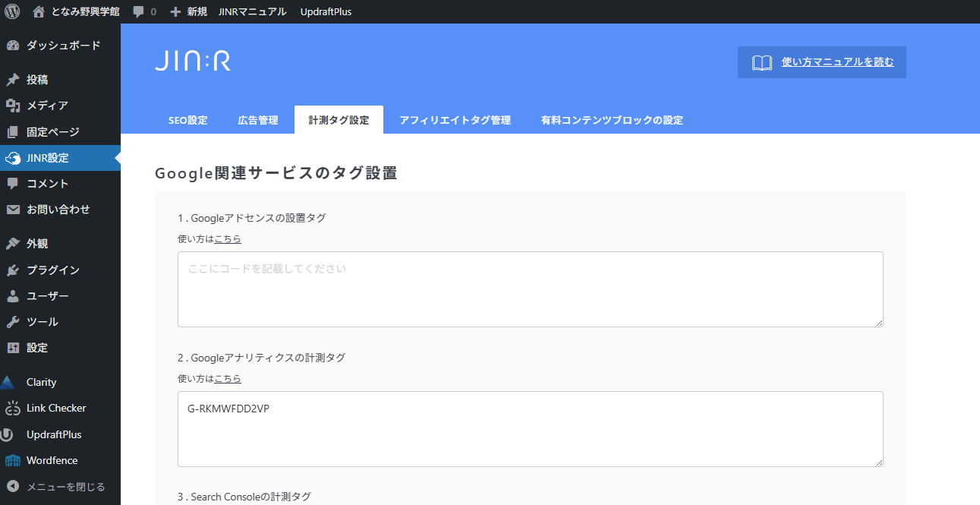
Task: Switch to the SEO設定 tab
Action: [x=187, y=120]
